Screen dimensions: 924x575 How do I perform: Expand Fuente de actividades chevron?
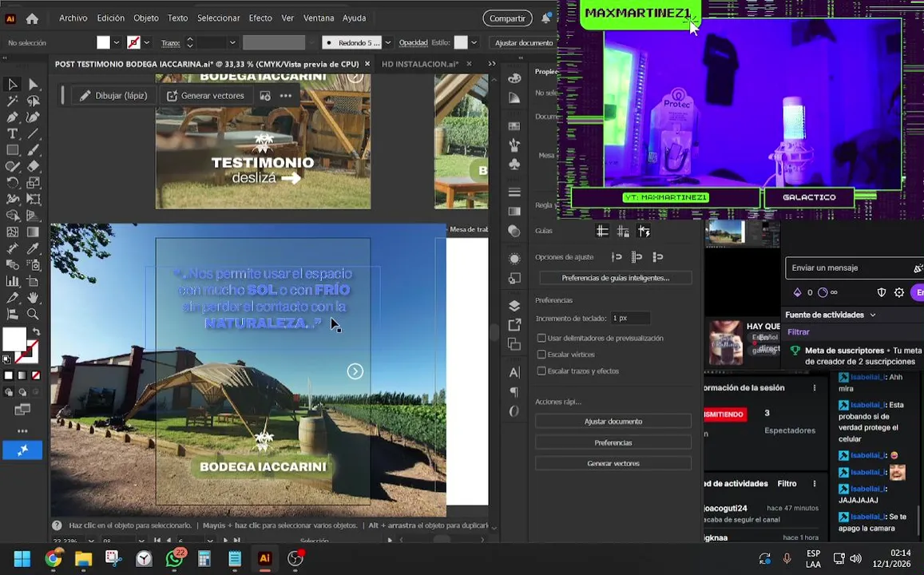pyautogui.click(x=873, y=315)
